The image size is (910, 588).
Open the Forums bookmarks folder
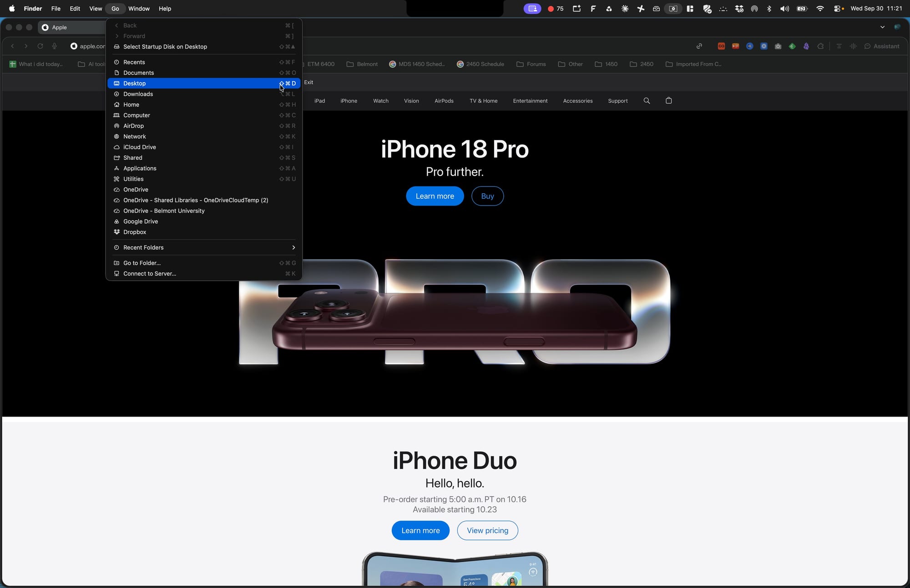point(531,64)
